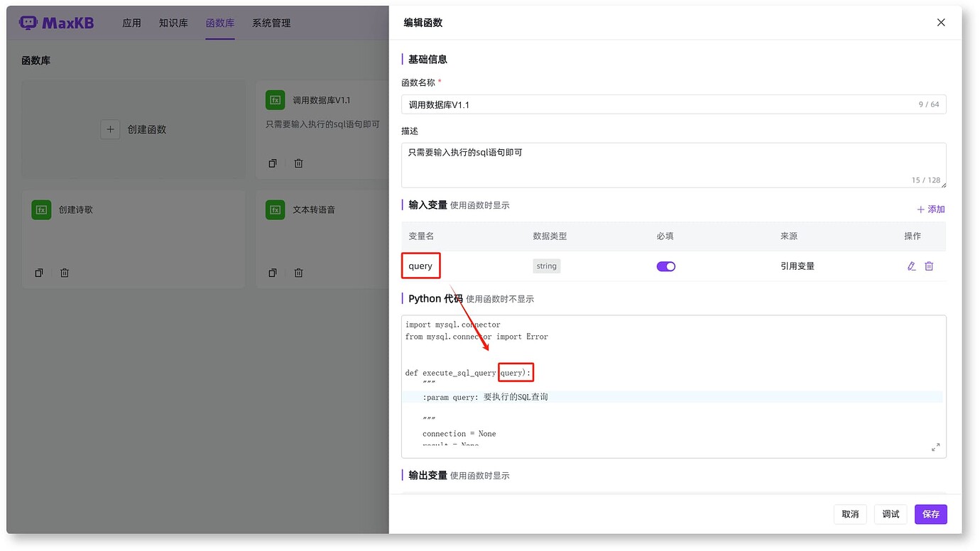This screenshot has width=980, height=551.
Task: Duplicate the 调用数据库V1.1 function via copy icon
Action: [273, 163]
